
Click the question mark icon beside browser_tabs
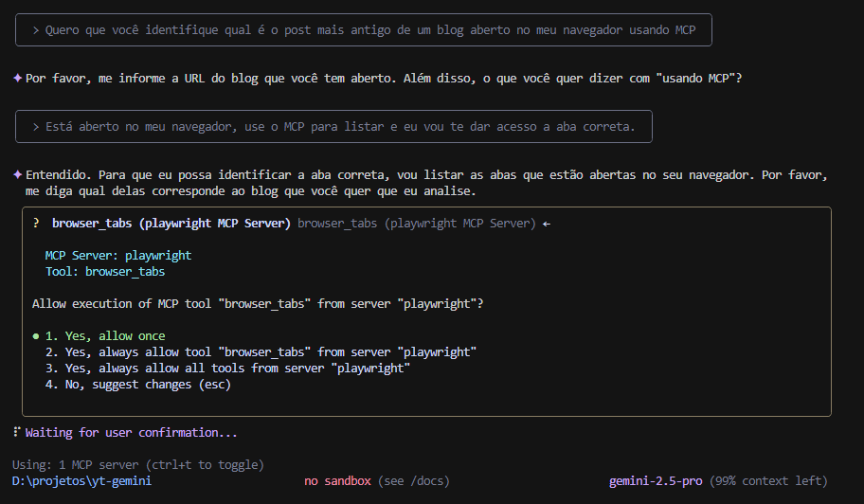tap(36, 224)
